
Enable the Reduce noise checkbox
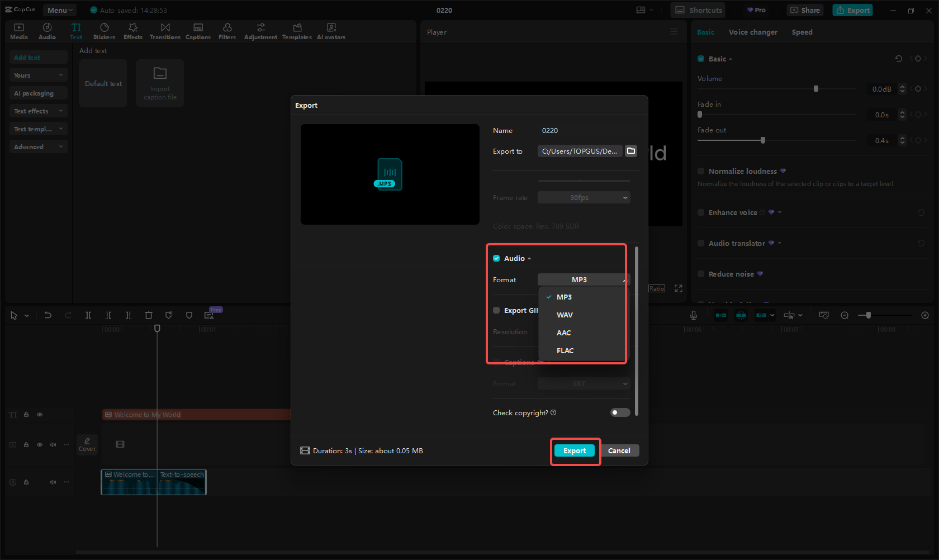coord(701,274)
